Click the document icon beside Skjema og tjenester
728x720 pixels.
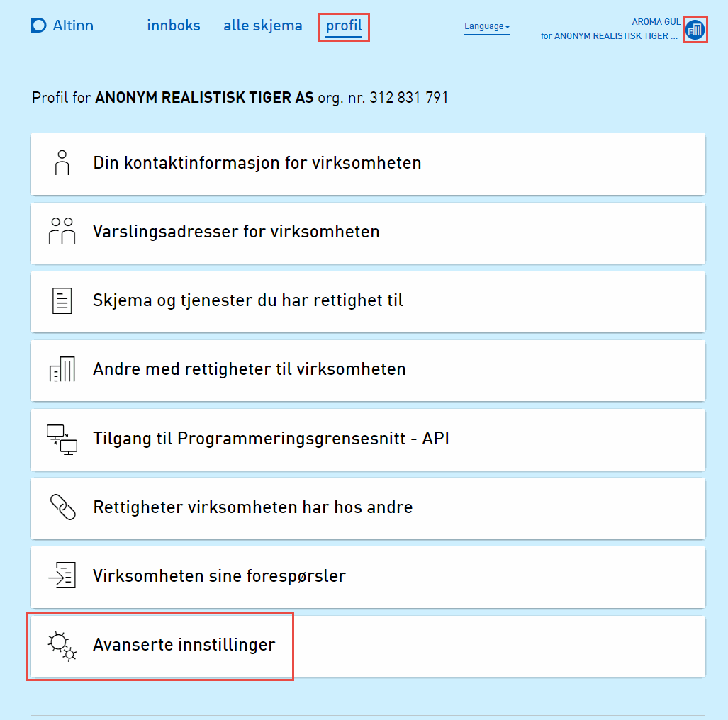[62, 300]
